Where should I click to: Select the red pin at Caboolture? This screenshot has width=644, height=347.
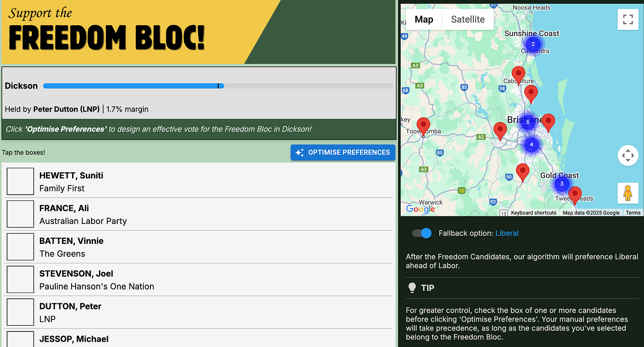pos(518,76)
